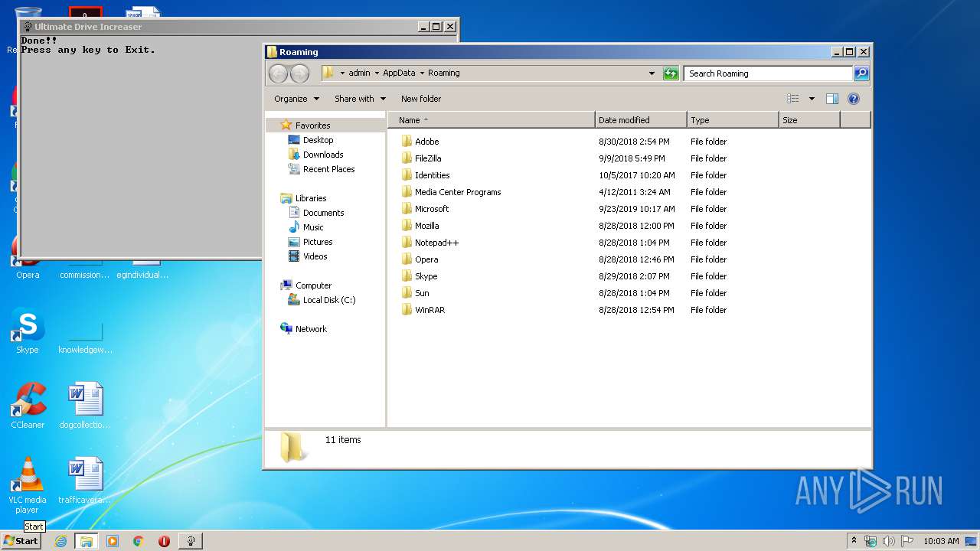980x551 pixels.
Task: Click the search magnifier button in Explorer
Action: [x=861, y=73]
